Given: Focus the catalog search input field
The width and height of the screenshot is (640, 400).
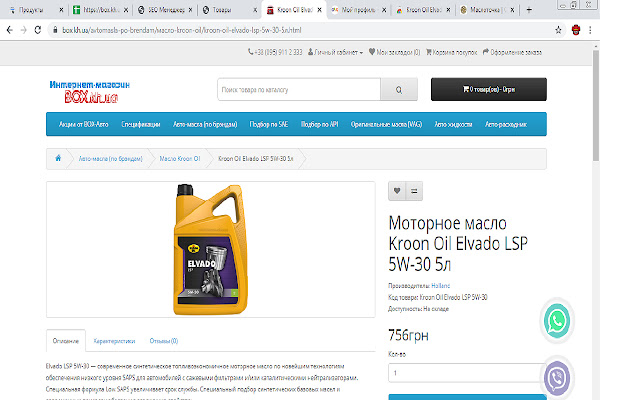Looking at the screenshot, I should [x=299, y=89].
